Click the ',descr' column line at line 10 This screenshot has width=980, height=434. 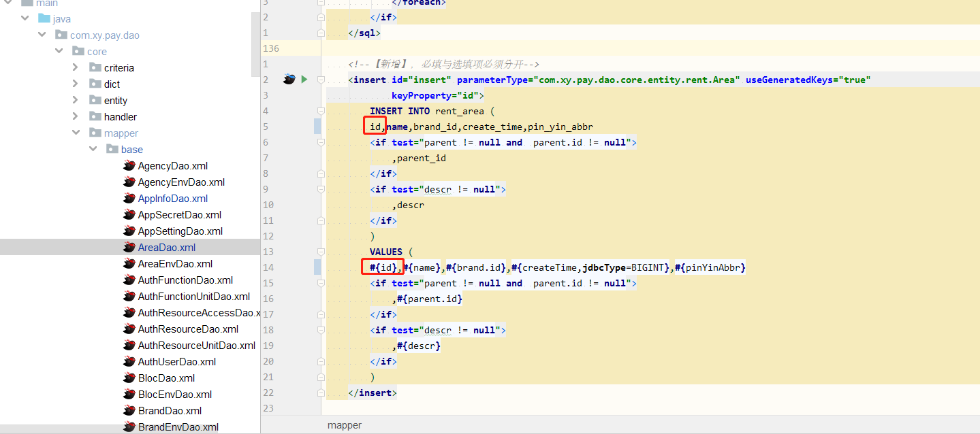(x=408, y=205)
